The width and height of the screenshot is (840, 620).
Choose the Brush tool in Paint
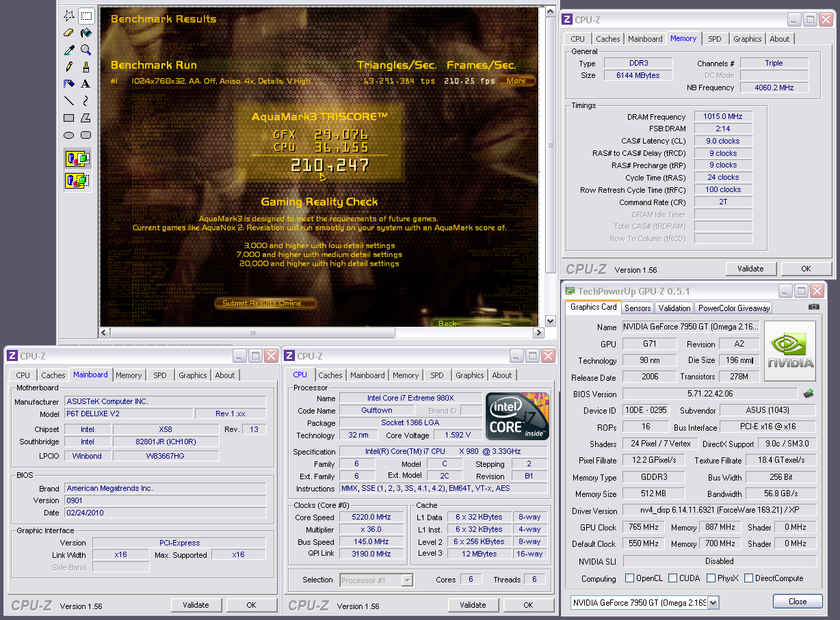tap(86, 67)
